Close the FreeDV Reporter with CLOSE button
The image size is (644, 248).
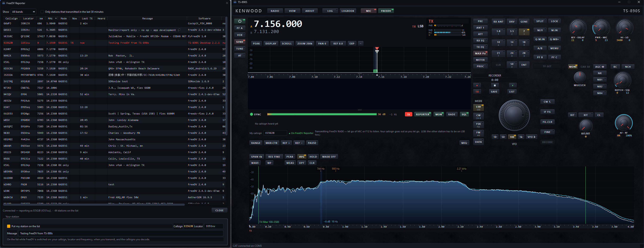219,210
